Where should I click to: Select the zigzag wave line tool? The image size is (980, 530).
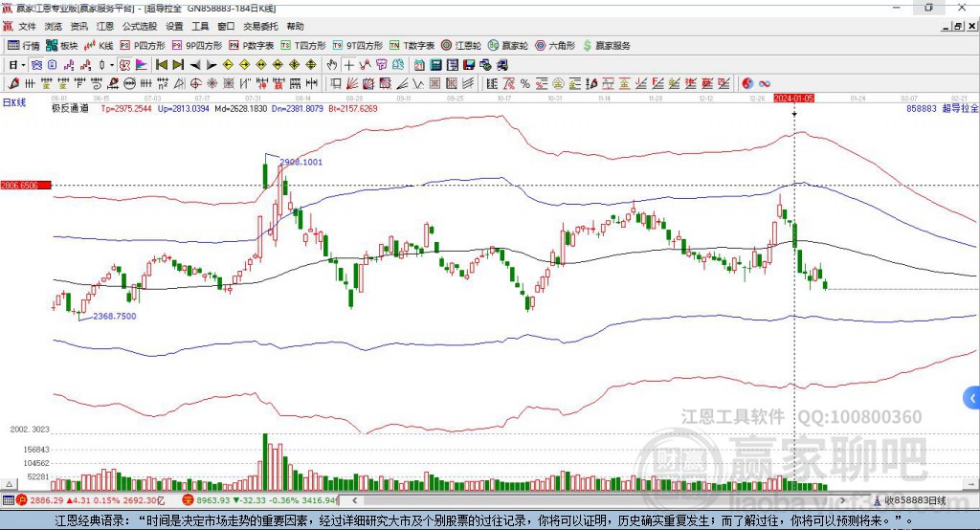417,84
